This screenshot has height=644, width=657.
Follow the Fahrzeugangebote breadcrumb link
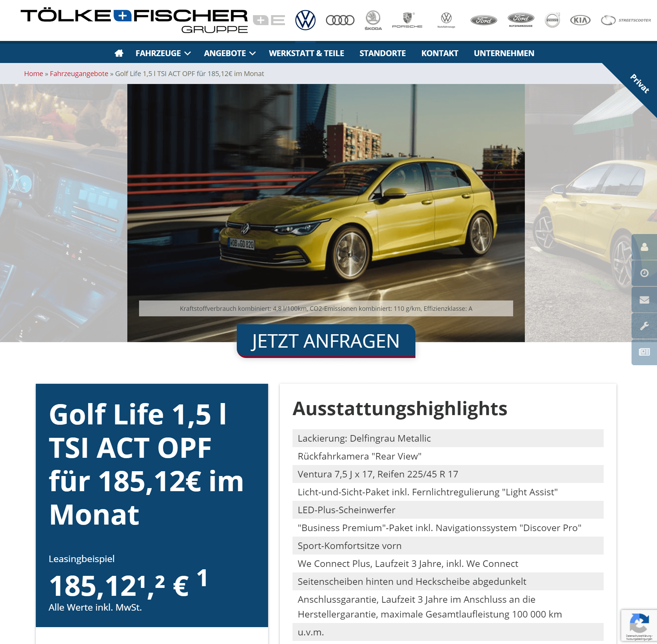coord(79,74)
